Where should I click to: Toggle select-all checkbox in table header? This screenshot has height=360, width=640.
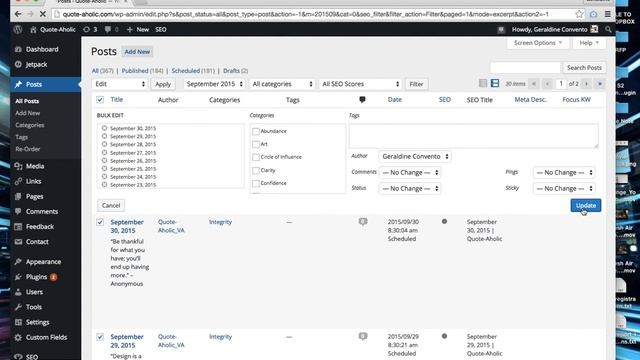pyautogui.click(x=100, y=100)
